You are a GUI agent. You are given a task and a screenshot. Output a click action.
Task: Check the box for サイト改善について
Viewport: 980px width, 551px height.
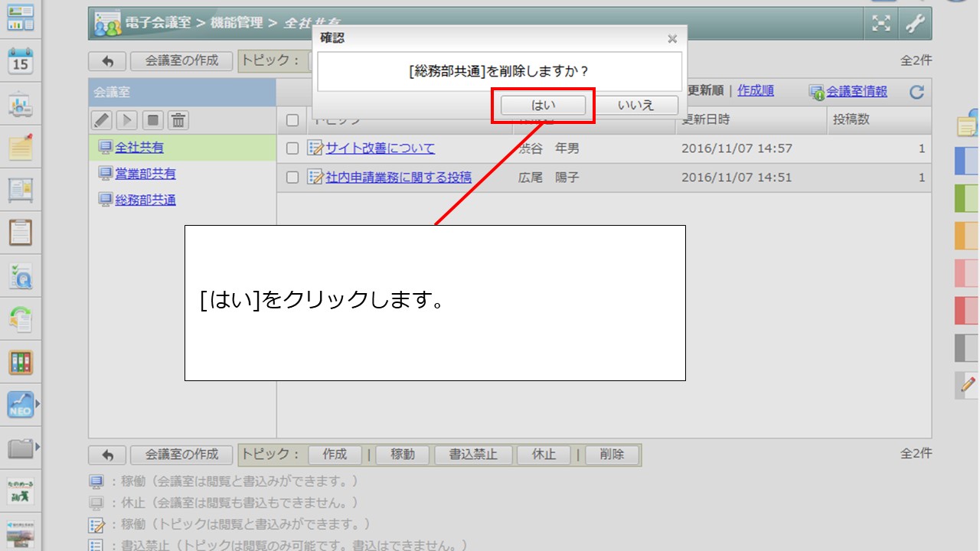292,148
